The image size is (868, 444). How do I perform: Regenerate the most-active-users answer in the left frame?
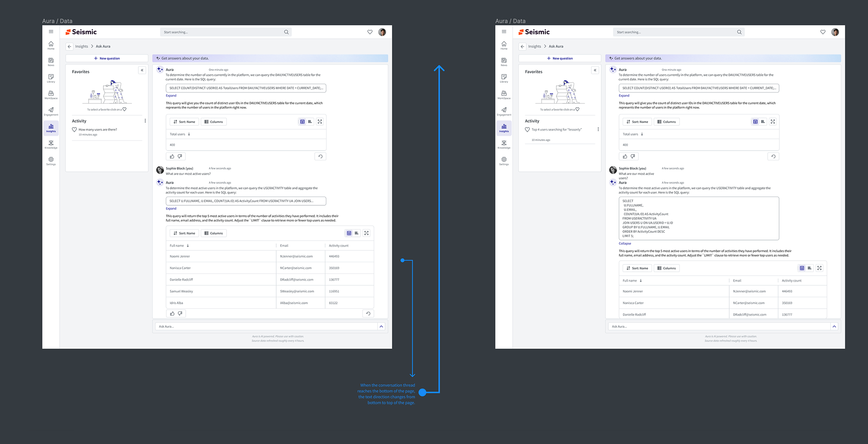pos(368,313)
